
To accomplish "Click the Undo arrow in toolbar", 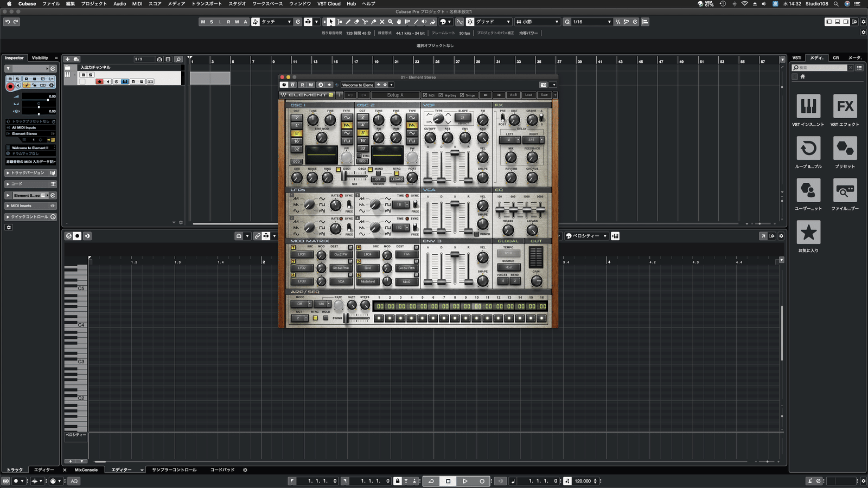I will 8,22.
